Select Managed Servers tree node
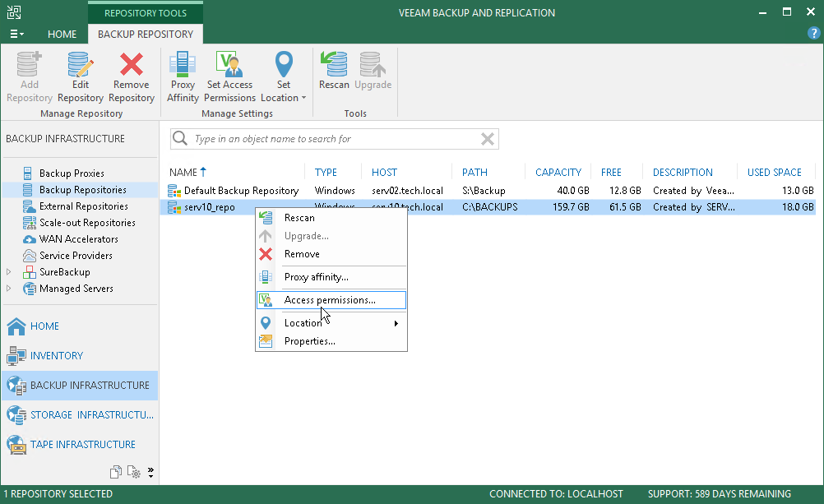824x504 pixels. click(x=76, y=289)
